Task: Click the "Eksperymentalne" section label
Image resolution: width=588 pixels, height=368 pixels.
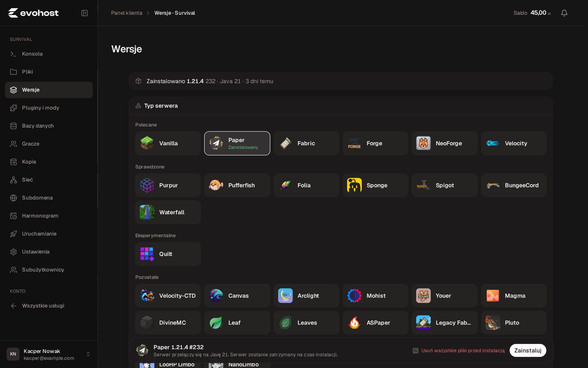Action: (x=155, y=236)
